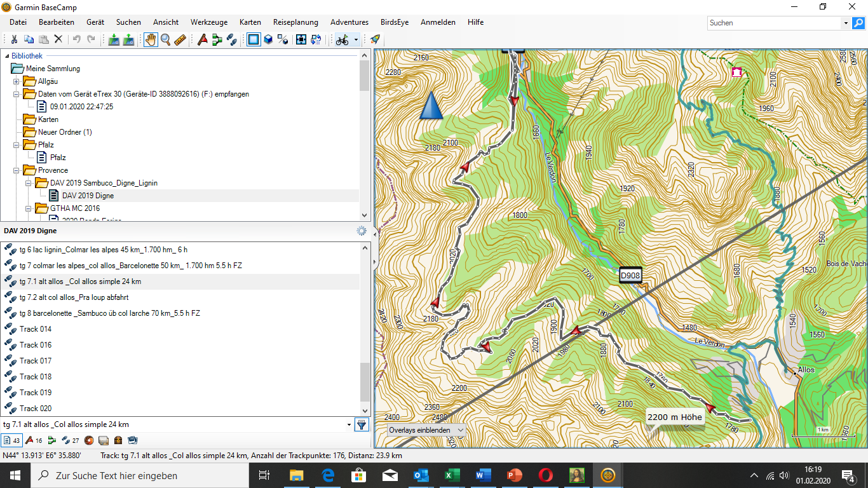Open the search box dropdown arrow
The height and width of the screenshot is (488, 868).
click(846, 23)
